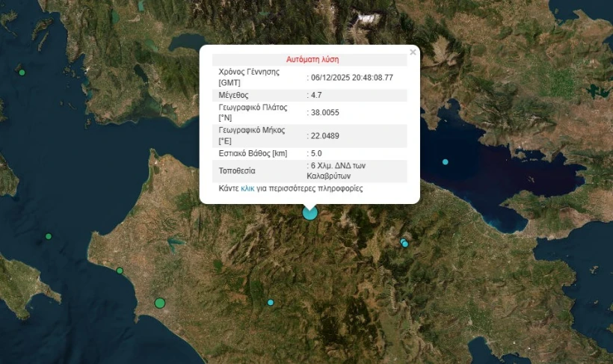Select the latitude value 38.0055
The height and width of the screenshot is (364, 613).
pyautogui.click(x=325, y=113)
